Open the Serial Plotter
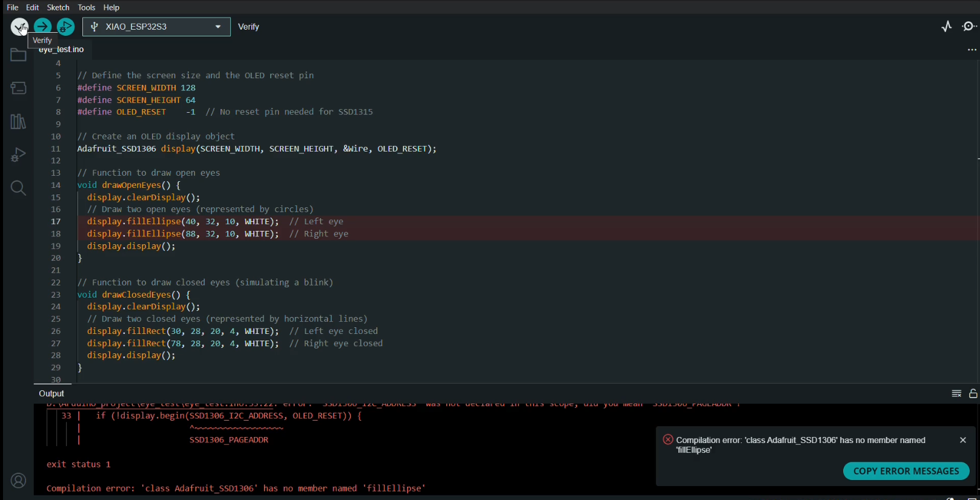 [947, 27]
